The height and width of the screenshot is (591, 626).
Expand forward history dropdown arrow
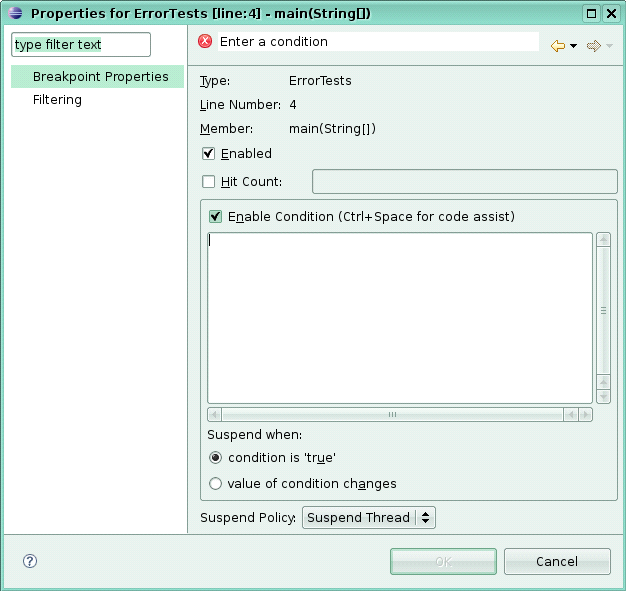[x=609, y=46]
